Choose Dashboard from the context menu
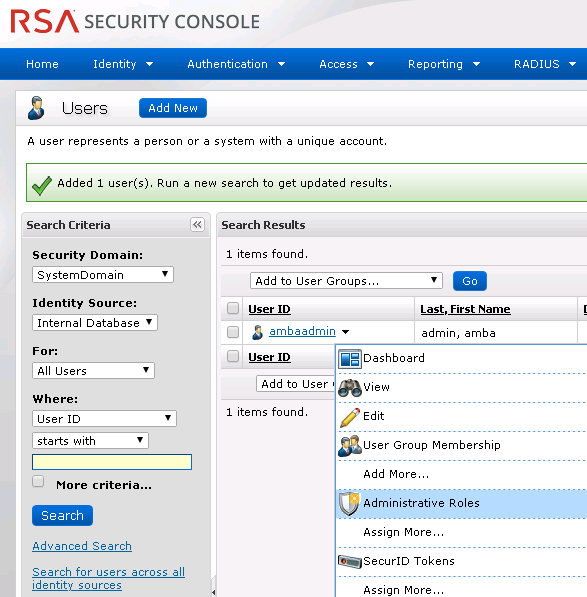The image size is (587, 597). click(461, 359)
